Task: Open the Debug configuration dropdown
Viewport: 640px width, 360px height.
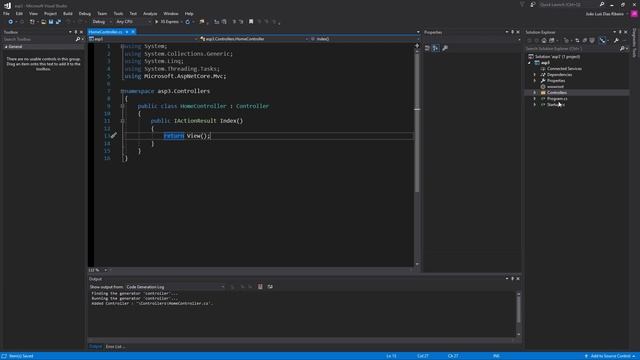Action: click(x=102, y=22)
